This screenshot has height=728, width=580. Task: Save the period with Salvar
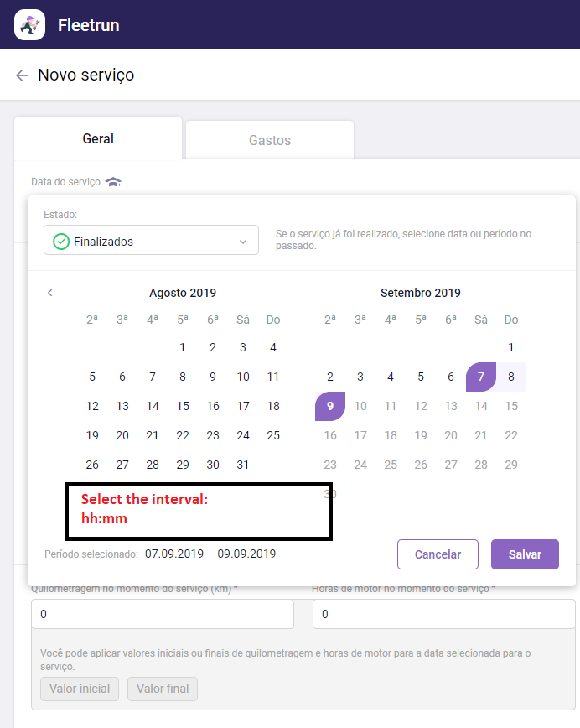click(525, 554)
